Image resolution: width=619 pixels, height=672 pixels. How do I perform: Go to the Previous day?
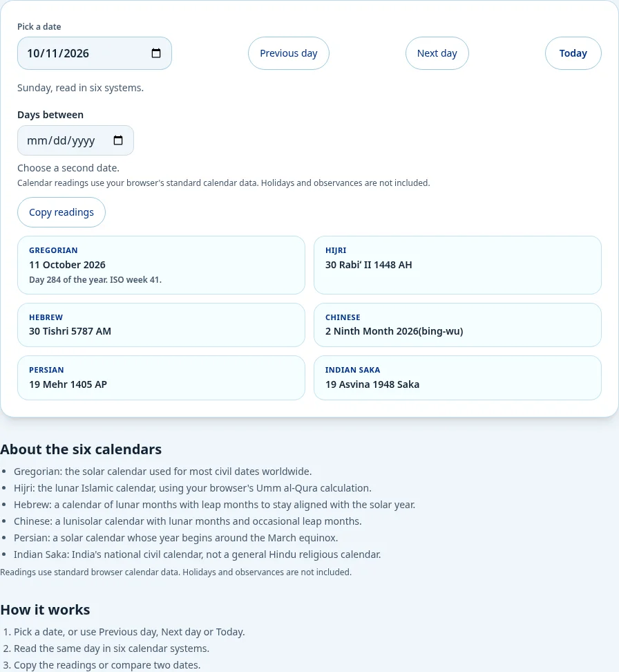click(288, 53)
